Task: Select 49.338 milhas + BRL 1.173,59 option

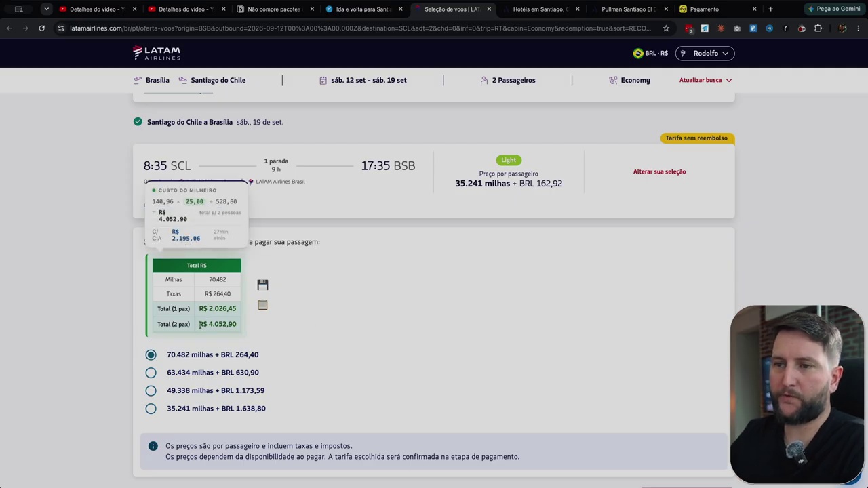Action: coord(151,390)
